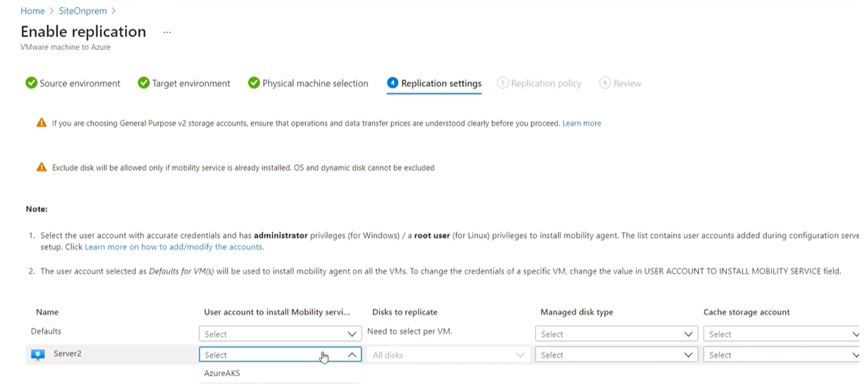
Task: Click the warning icon for Exclude disk notice
Action: 41,167
